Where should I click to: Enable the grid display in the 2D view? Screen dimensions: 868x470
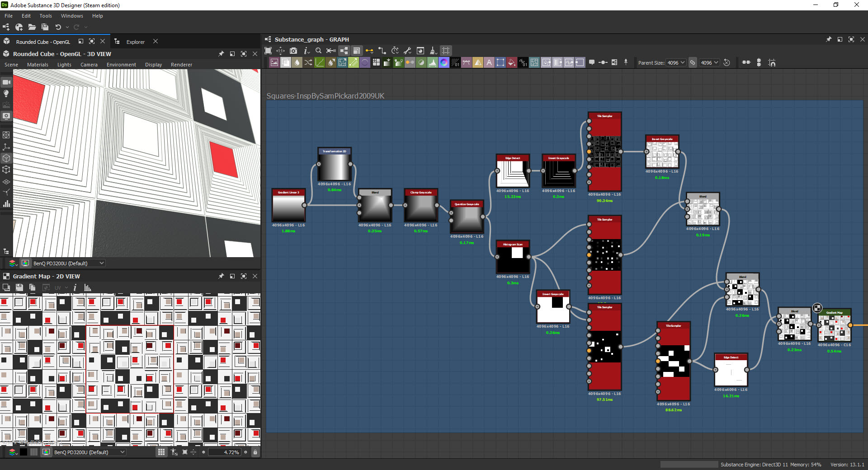(161, 452)
